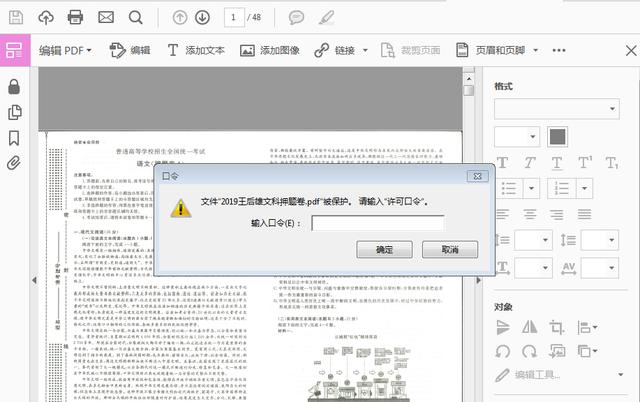Click the pink Edit PDF tool icon
This screenshot has width=640, height=402.
(15, 51)
